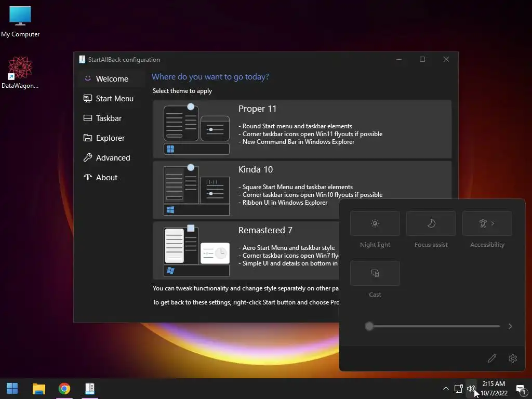The image size is (532, 399).
Task: Apply the Proper 11 theme
Action: pos(302,129)
